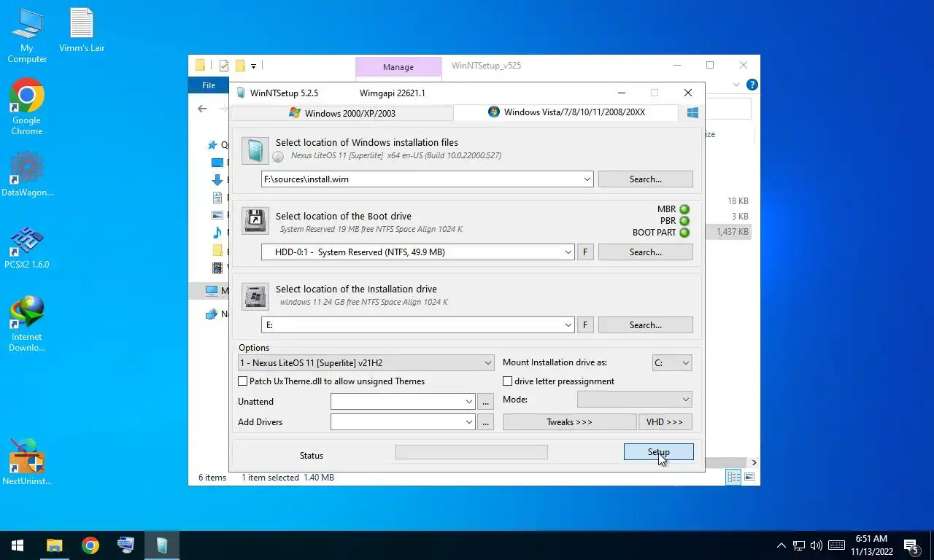
Task: Click Search for Windows installation files
Action: pyautogui.click(x=645, y=179)
